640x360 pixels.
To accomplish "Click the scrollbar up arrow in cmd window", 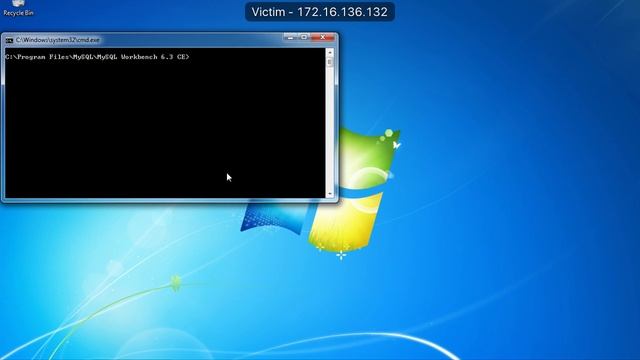I will 330,53.
